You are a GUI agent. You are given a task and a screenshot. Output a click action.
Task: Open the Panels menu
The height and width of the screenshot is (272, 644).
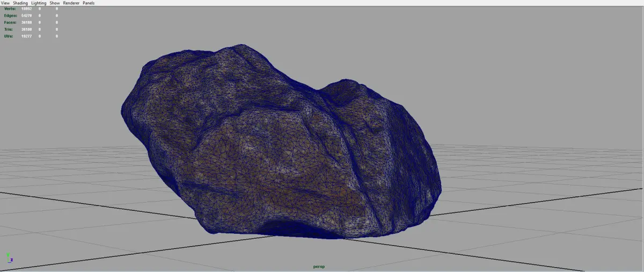(x=89, y=3)
